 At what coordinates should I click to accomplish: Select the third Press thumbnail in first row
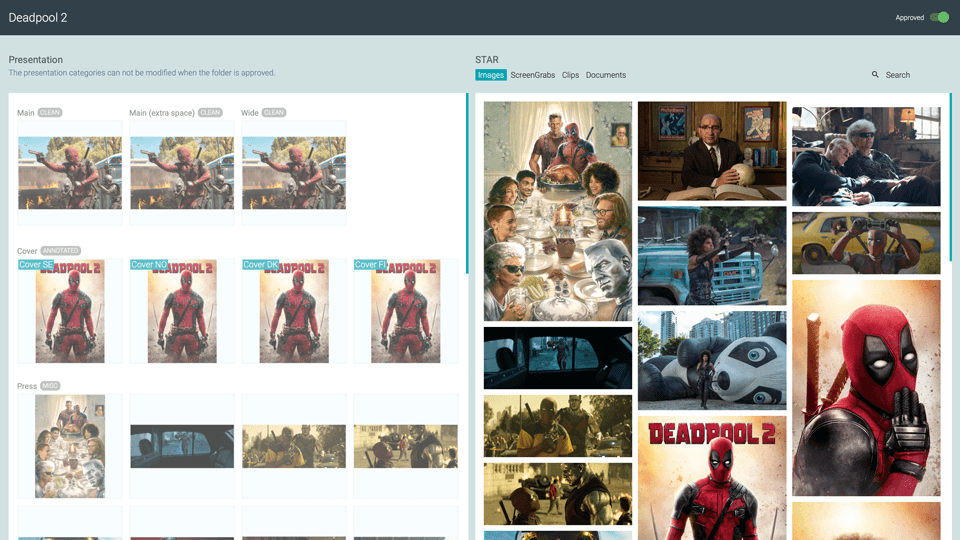point(294,446)
